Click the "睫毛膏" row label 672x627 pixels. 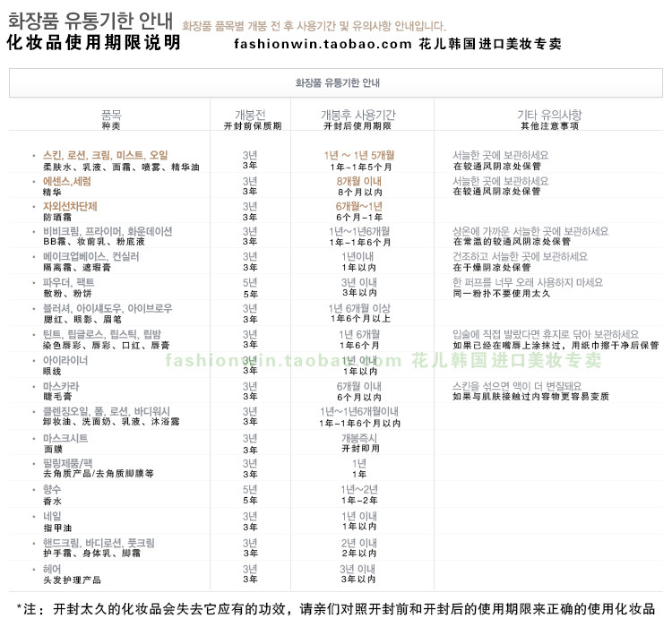[x=57, y=397]
